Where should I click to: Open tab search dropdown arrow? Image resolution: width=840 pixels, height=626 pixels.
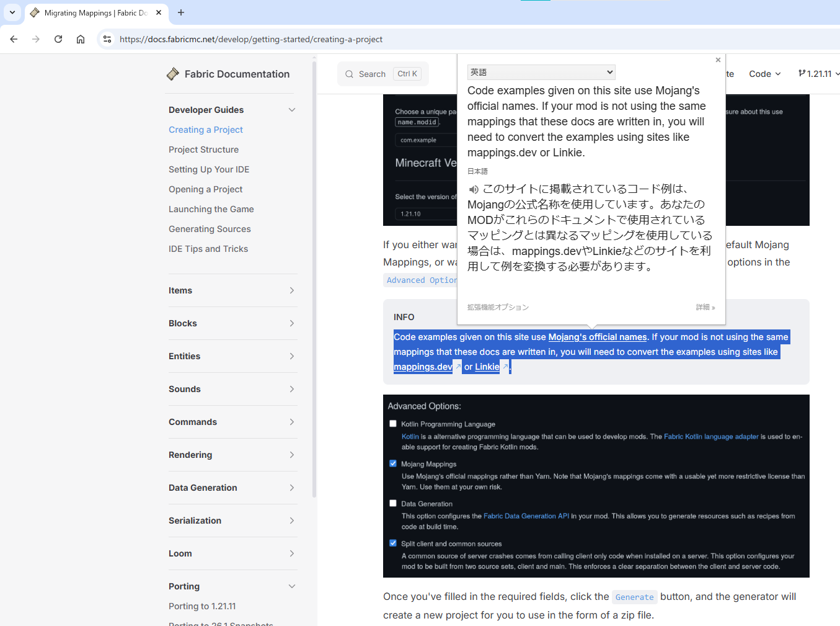[12, 12]
